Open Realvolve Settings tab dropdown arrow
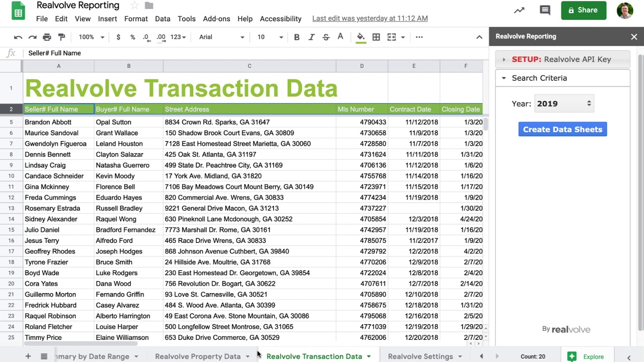This screenshot has height=362, width=644. [460, 356]
